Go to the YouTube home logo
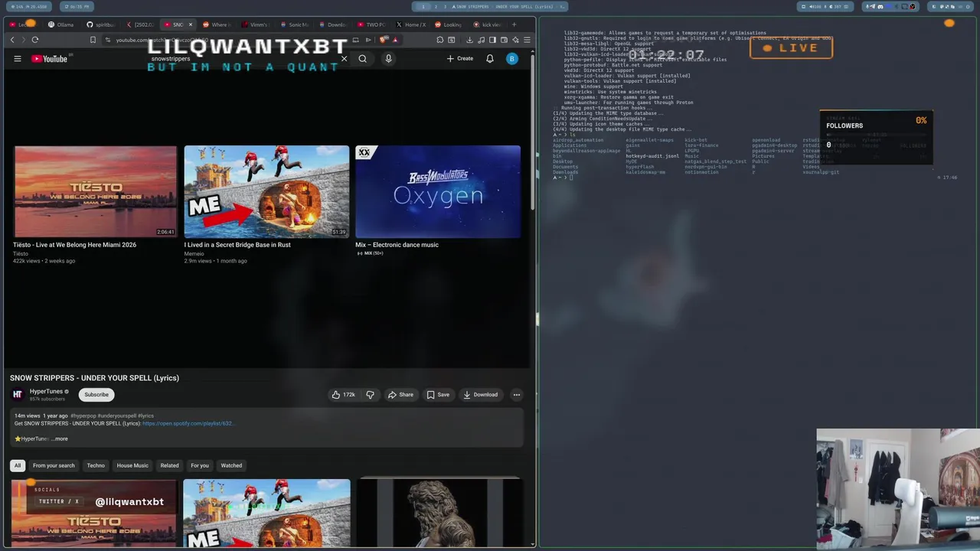 [x=50, y=59]
